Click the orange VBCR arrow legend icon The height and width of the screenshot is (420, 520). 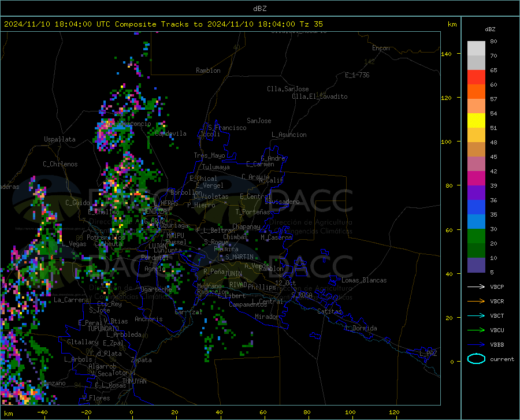point(476,302)
